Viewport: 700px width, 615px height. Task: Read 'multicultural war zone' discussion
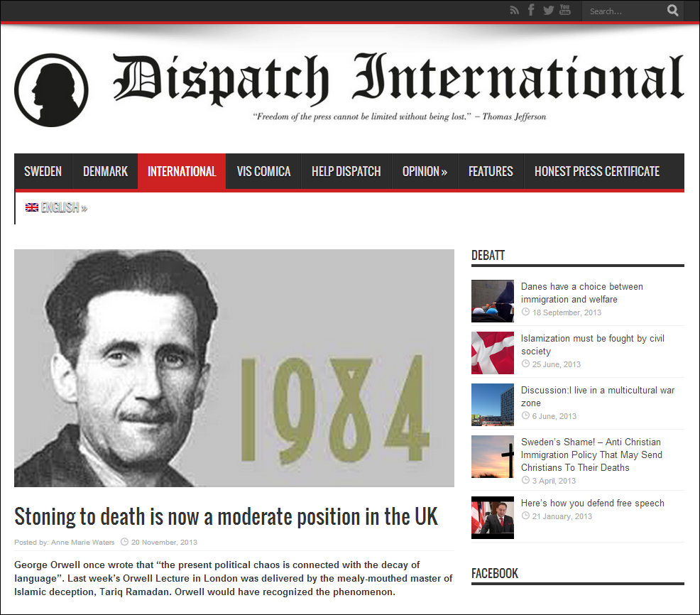[x=598, y=396]
